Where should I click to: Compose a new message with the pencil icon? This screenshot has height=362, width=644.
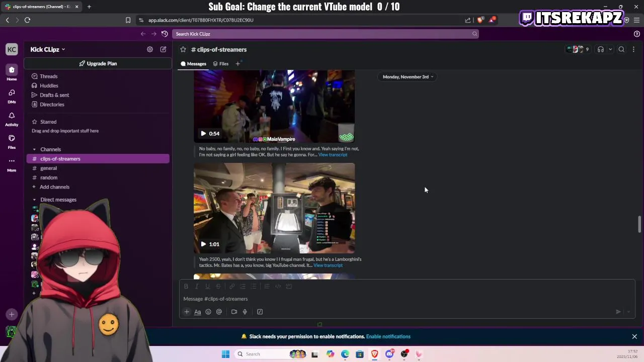tap(163, 49)
